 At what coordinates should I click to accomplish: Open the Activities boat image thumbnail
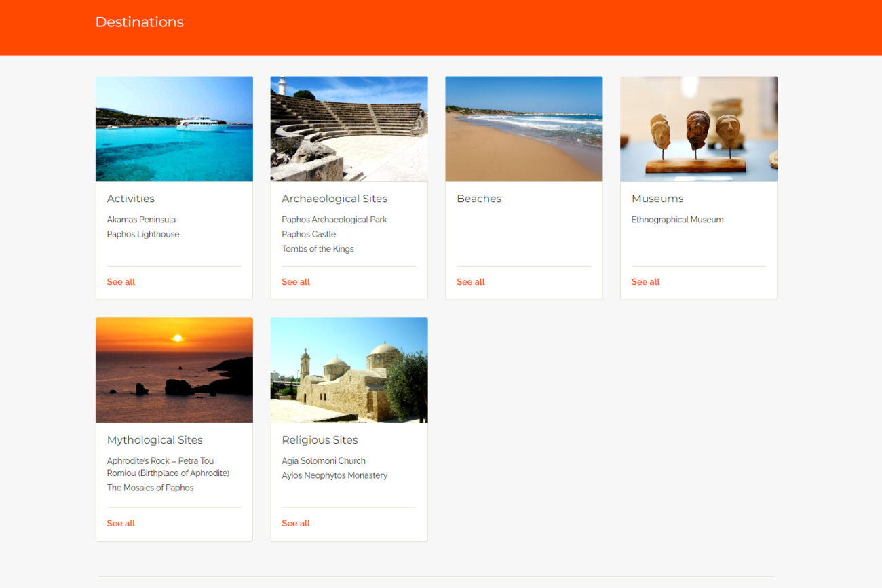174,129
